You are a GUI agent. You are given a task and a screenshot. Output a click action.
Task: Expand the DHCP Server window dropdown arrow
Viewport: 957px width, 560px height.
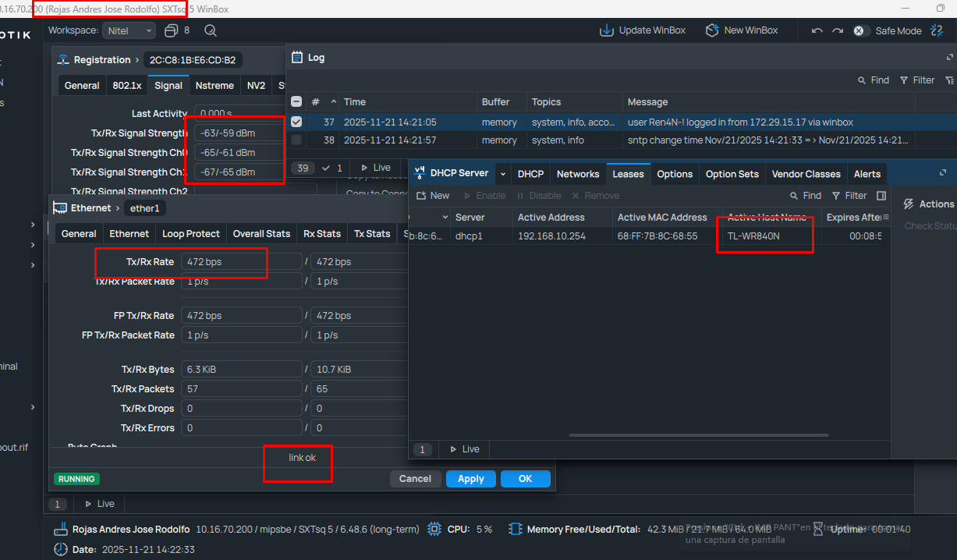click(503, 174)
